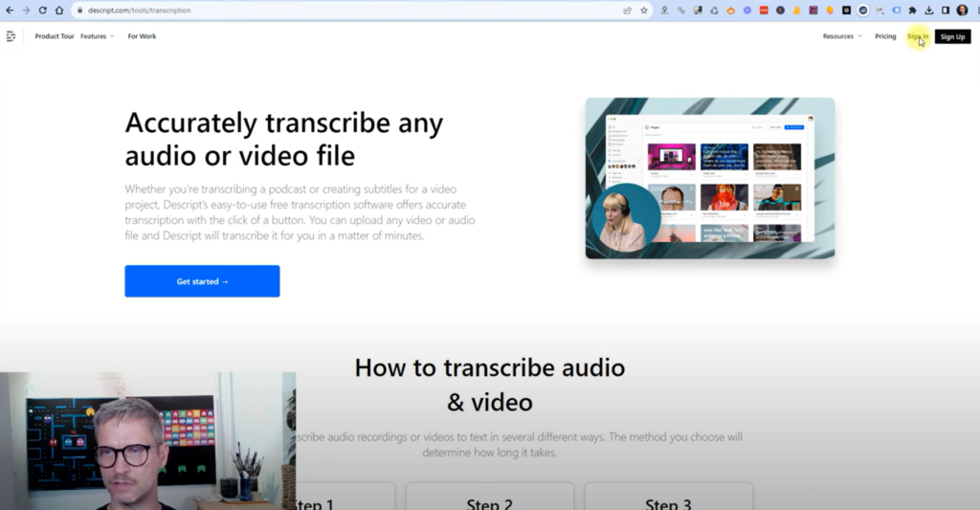Open the Chrome profile avatar

pyautogui.click(x=962, y=10)
